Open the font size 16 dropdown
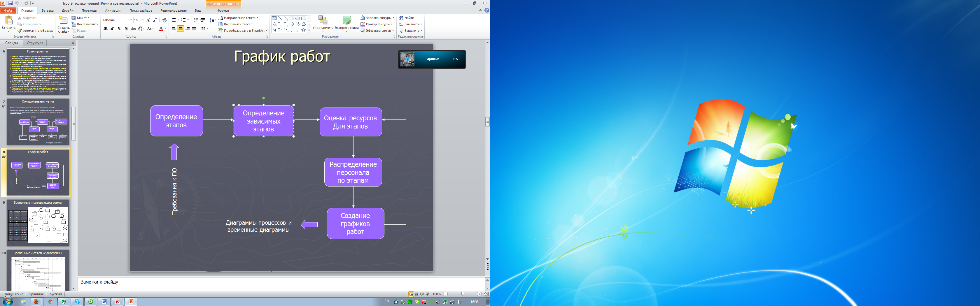The image size is (980, 306). (x=143, y=20)
